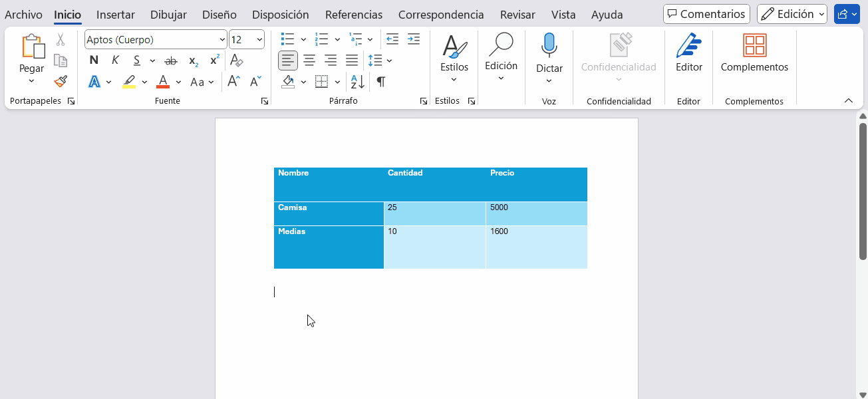Show paragraph marks with pilcrow icon
Screen dimensions: 868x399
tap(380, 82)
